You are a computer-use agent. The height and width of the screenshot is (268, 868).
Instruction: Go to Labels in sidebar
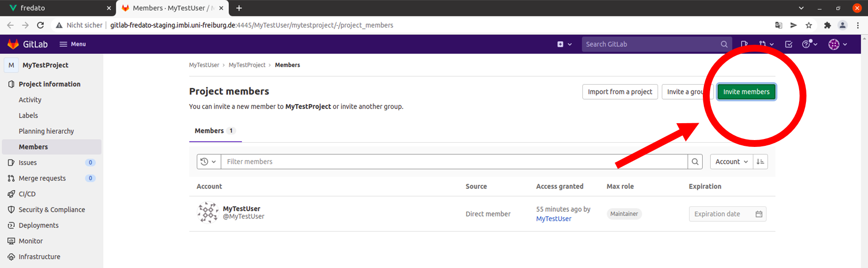coord(28,116)
